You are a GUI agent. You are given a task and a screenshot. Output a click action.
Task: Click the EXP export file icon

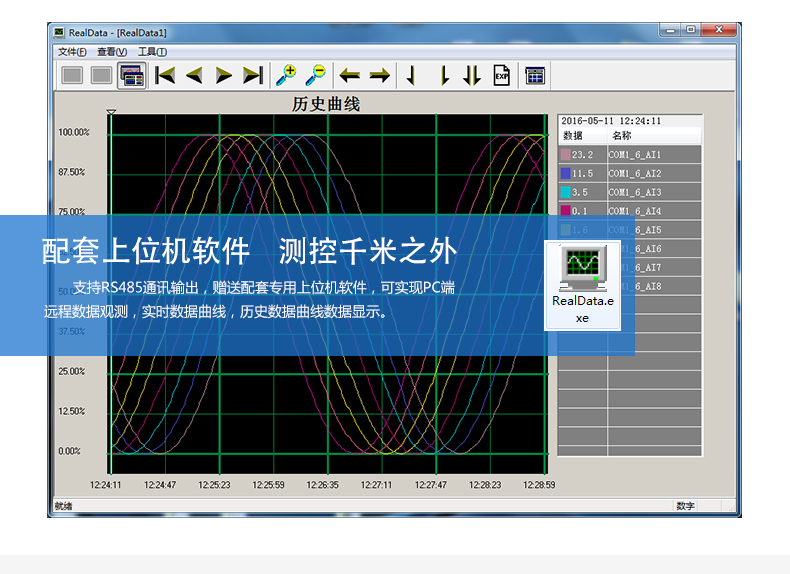(x=502, y=75)
